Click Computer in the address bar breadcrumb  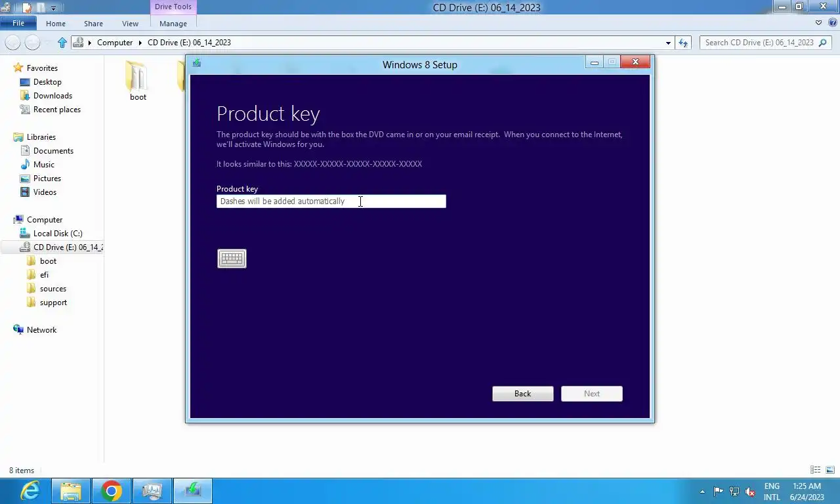115,43
